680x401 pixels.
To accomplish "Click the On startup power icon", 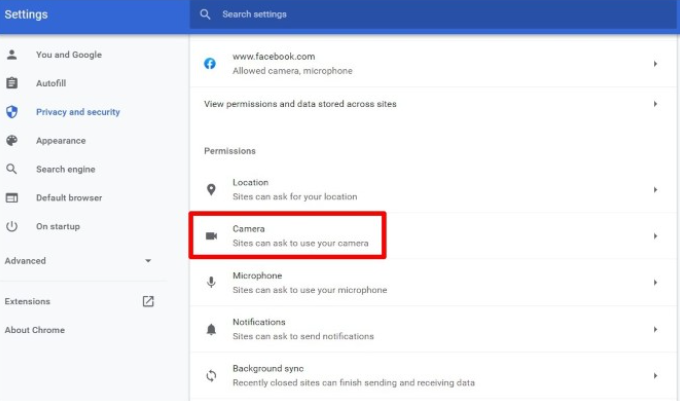I will [x=12, y=226].
